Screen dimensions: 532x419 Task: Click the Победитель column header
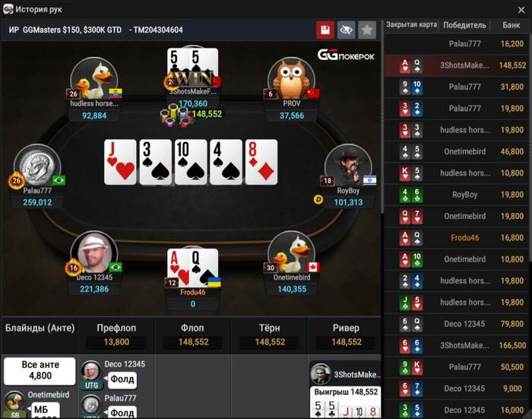tap(464, 25)
